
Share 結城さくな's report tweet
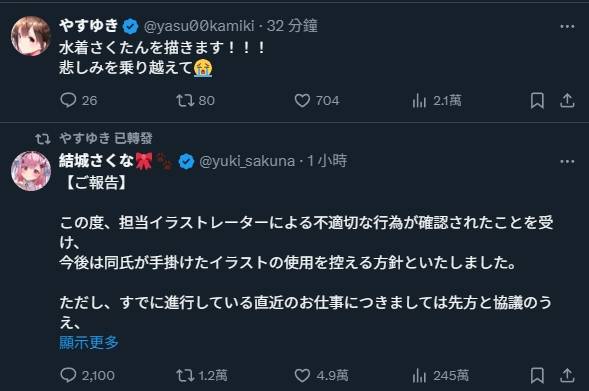pyautogui.click(x=567, y=375)
